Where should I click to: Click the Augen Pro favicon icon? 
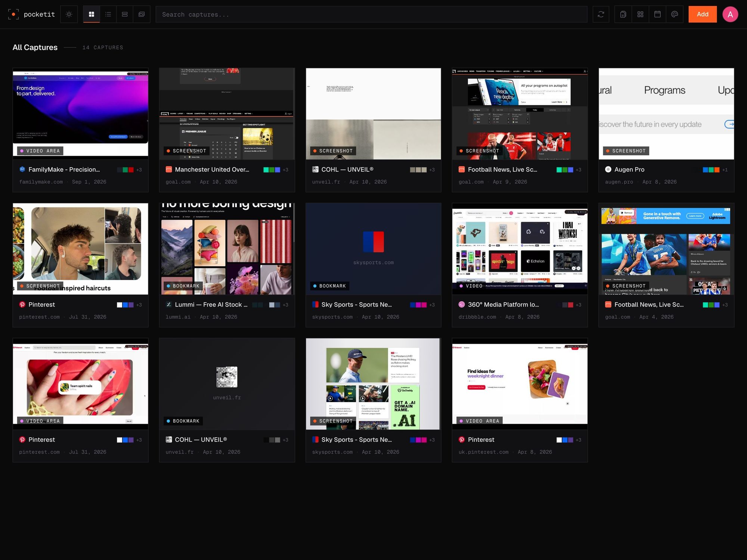tap(608, 169)
